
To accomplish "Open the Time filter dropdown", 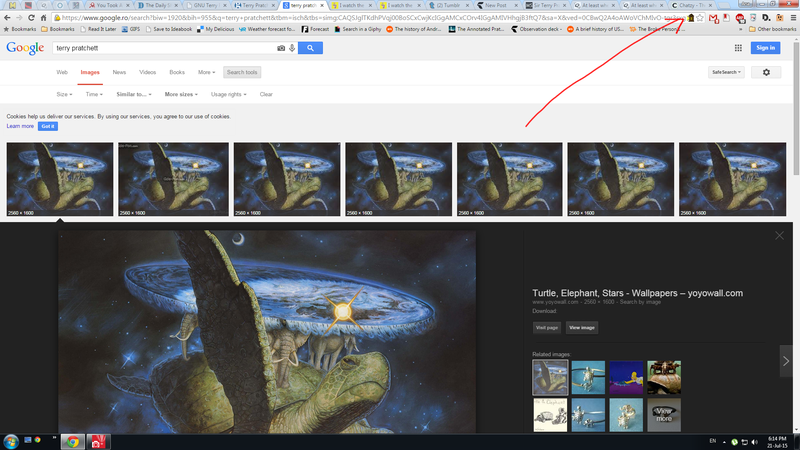I will pyautogui.click(x=94, y=94).
